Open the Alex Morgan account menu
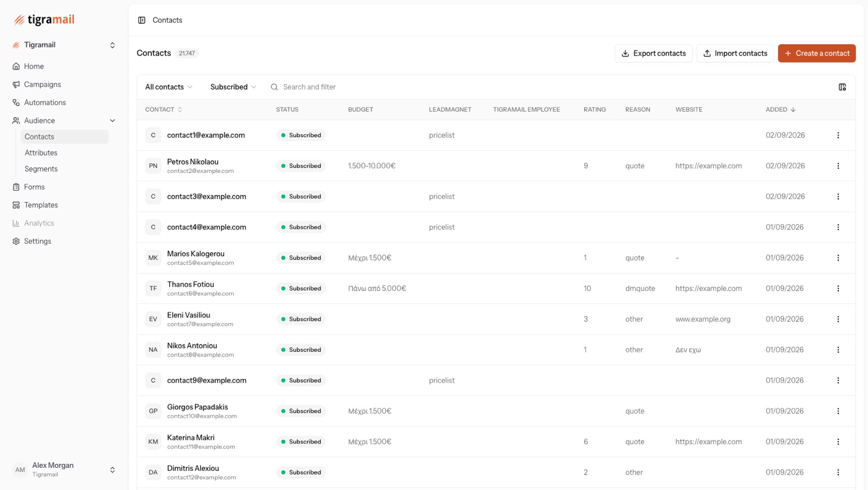The height and width of the screenshot is (490, 868). point(64,470)
